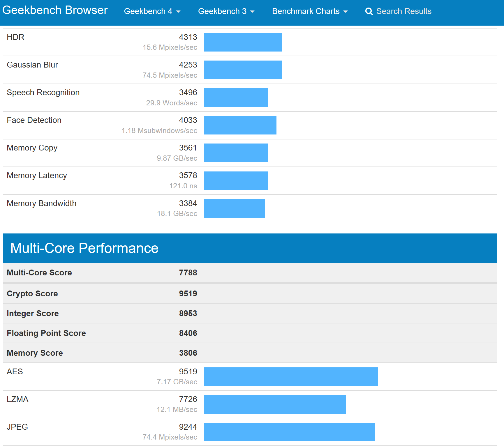
Task: Click the Face Detection score bar
Action: click(240, 125)
